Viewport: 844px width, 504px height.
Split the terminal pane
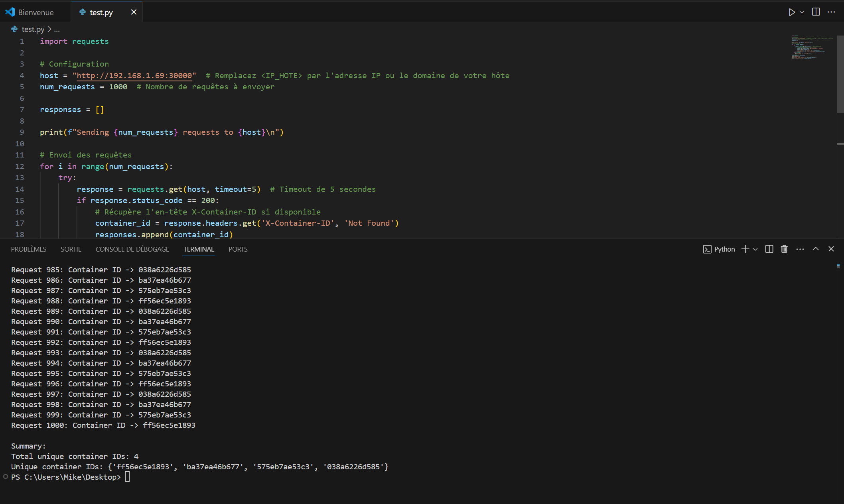click(x=769, y=249)
